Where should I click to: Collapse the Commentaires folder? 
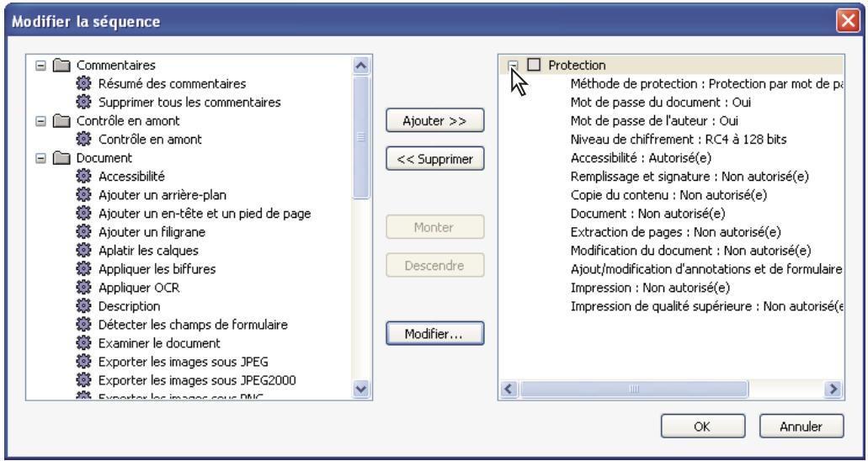[x=40, y=66]
